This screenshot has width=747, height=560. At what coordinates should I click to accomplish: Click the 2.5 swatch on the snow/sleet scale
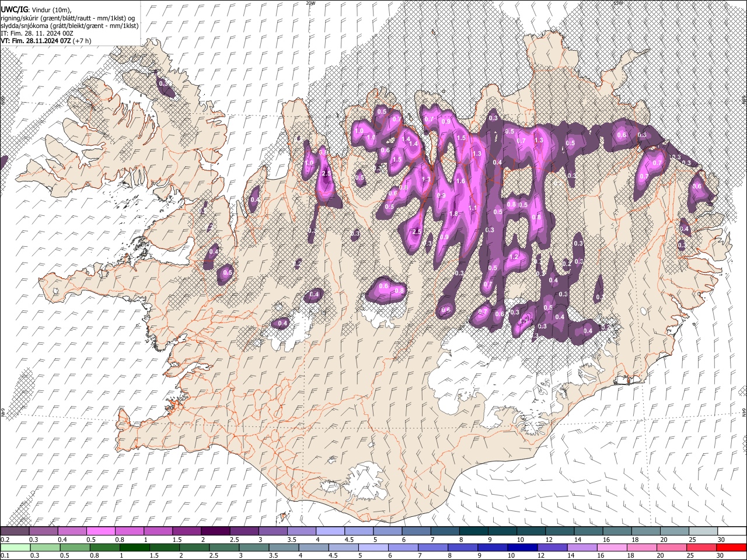[x=244, y=531]
